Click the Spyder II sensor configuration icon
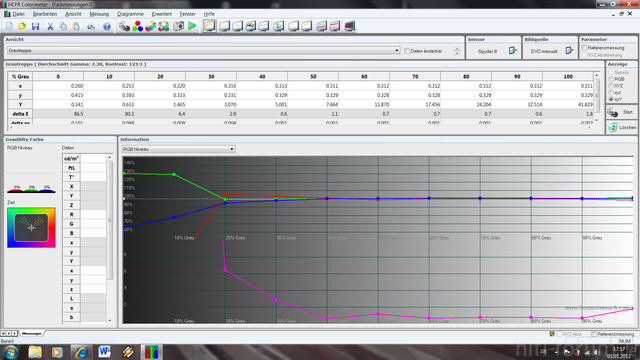 pos(512,51)
